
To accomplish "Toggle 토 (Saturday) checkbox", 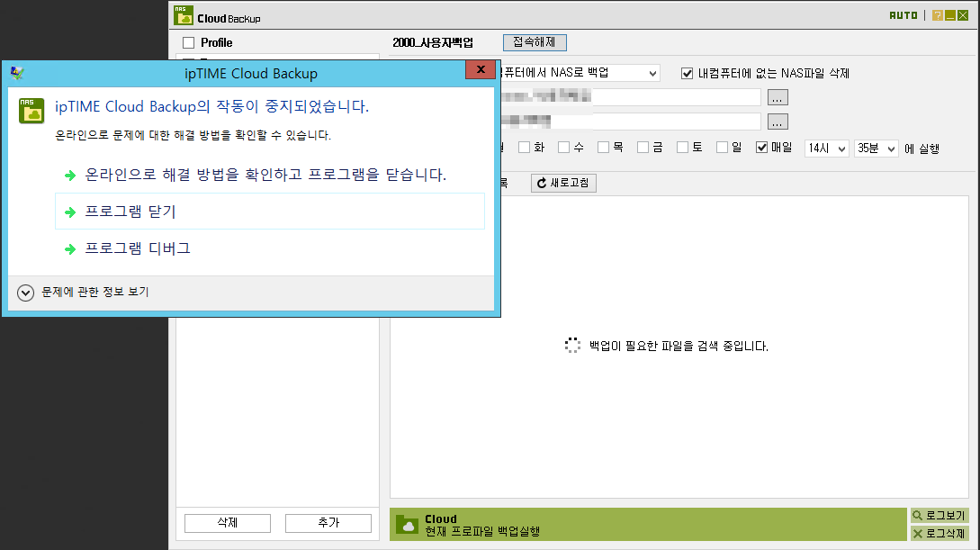I will click(682, 147).
